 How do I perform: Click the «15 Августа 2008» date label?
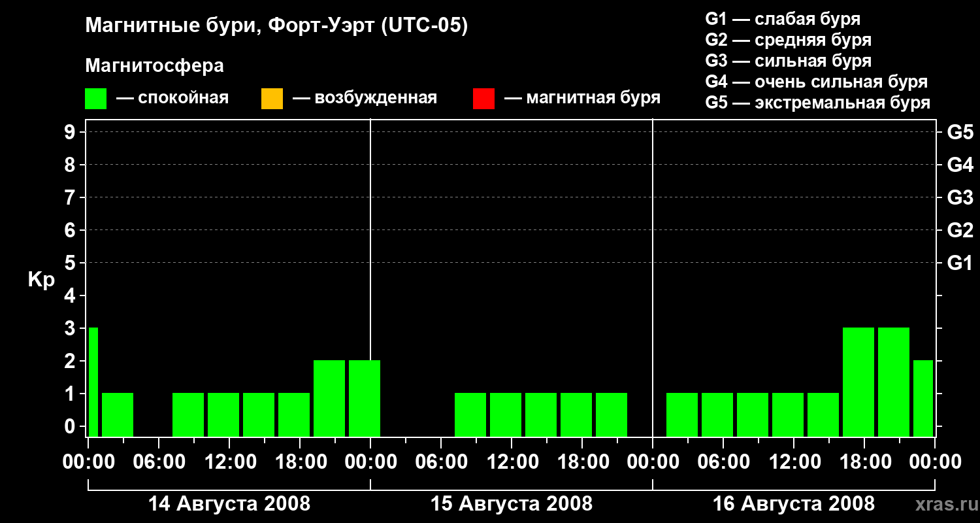pos(512,504)
